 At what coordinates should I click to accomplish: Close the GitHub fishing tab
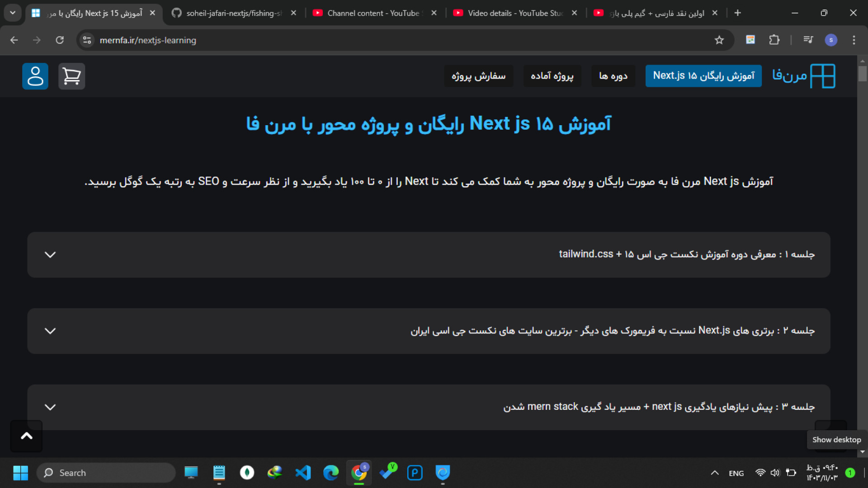click(293, 13)
